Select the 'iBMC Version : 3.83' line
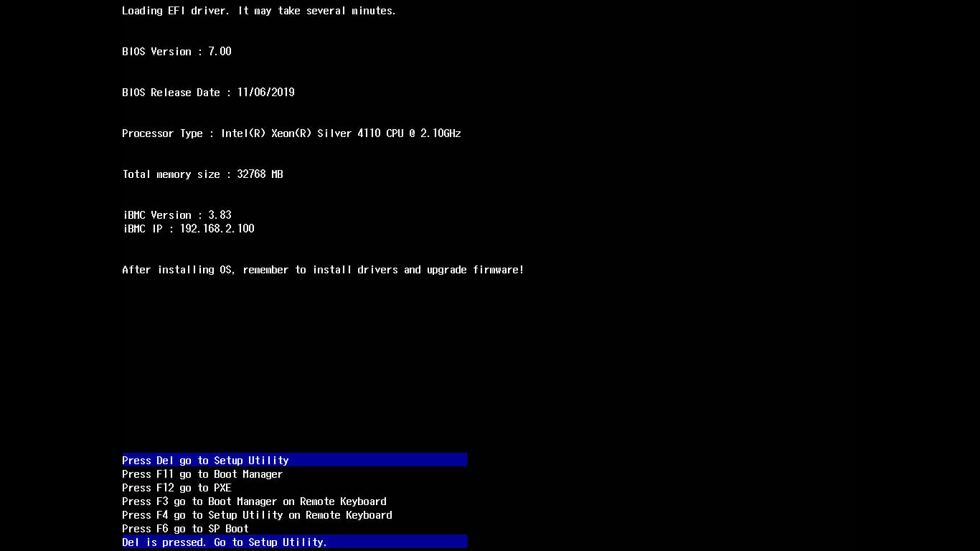 point(176,215)
